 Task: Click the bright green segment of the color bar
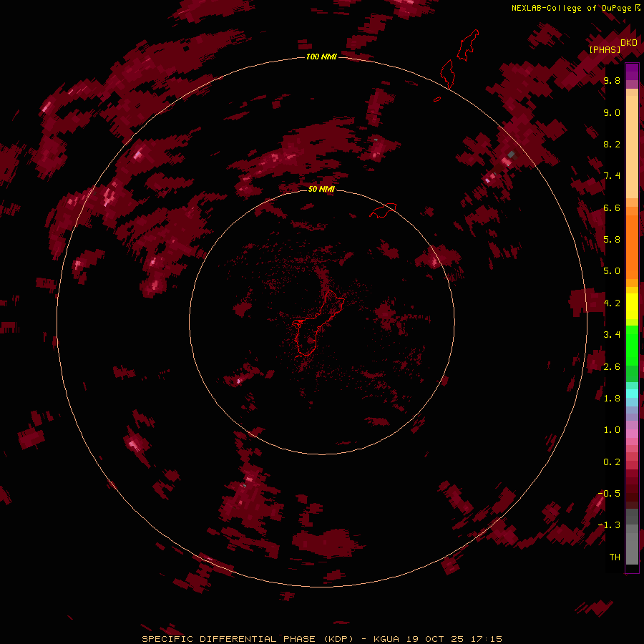pyautogui.click(x=632, y=345)
